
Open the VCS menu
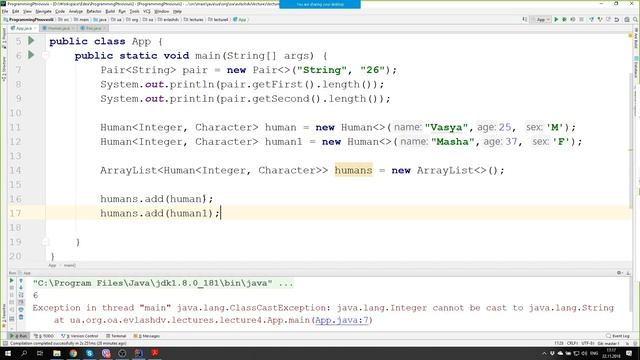[147, 11]
